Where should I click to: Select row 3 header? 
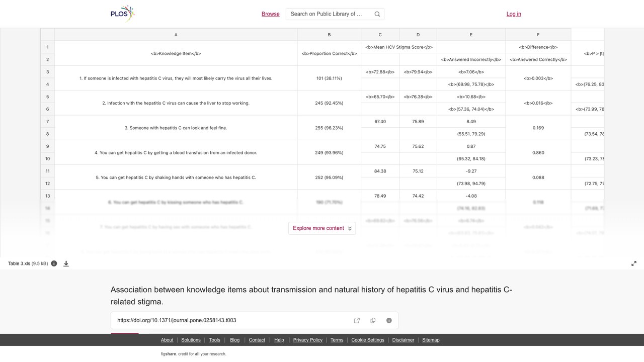(47, 72)
